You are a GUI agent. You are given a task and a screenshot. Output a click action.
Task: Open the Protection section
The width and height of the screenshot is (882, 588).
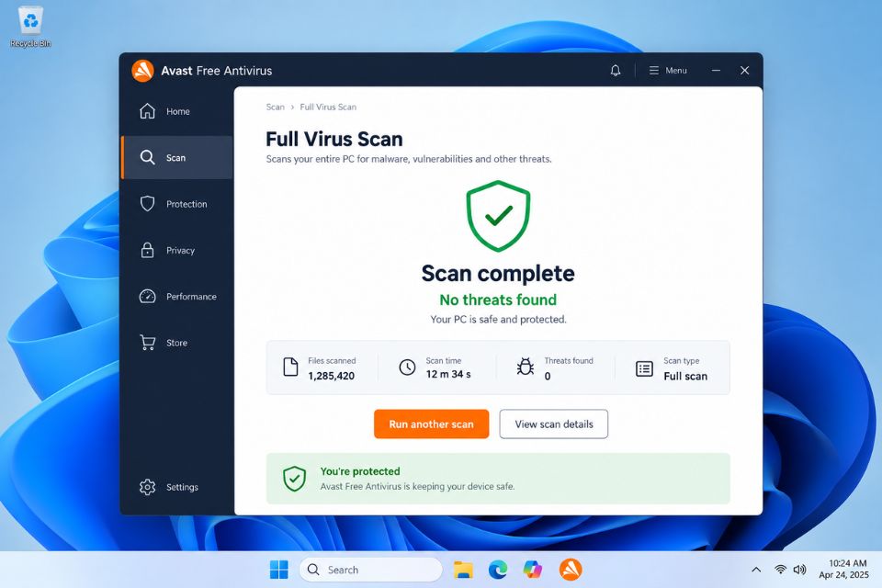pos(176,204)
